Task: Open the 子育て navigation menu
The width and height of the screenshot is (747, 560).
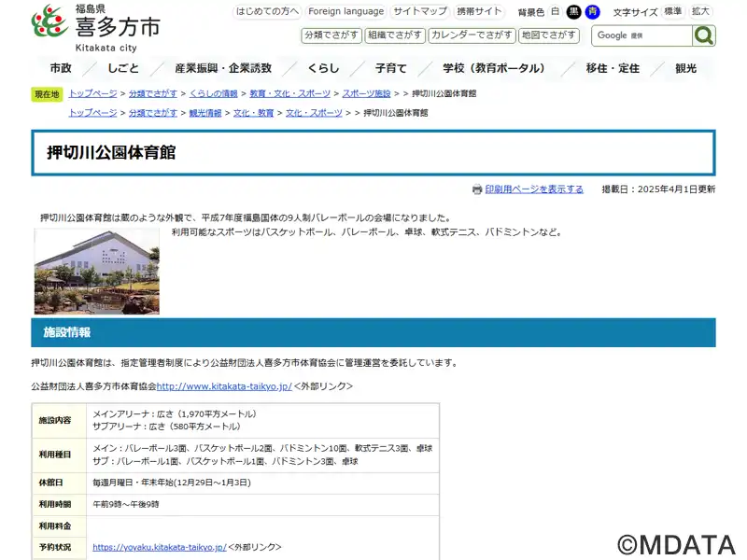Action: 390,69
